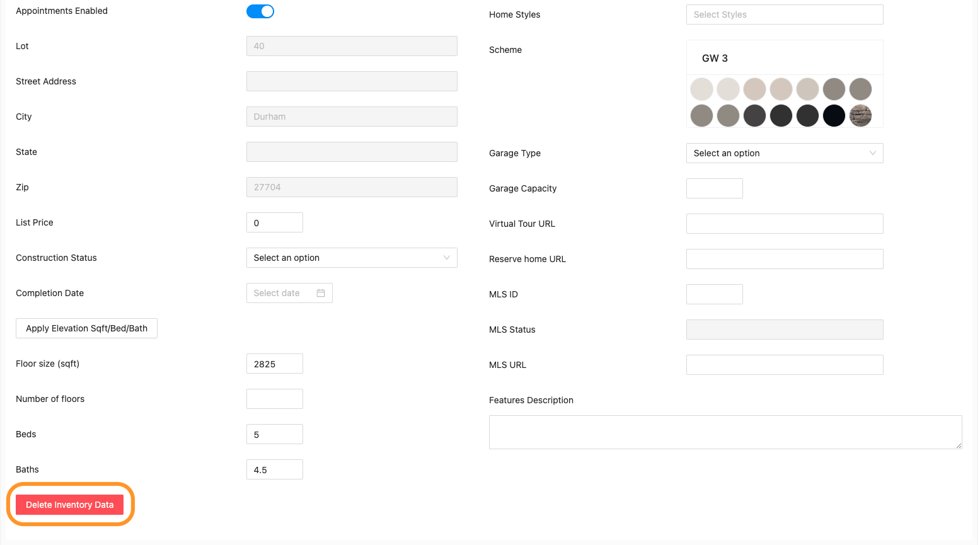Click the GW 3 scheme name
Image resolution: width=980 pixels, height=545 pixels.
click(715, 58)
